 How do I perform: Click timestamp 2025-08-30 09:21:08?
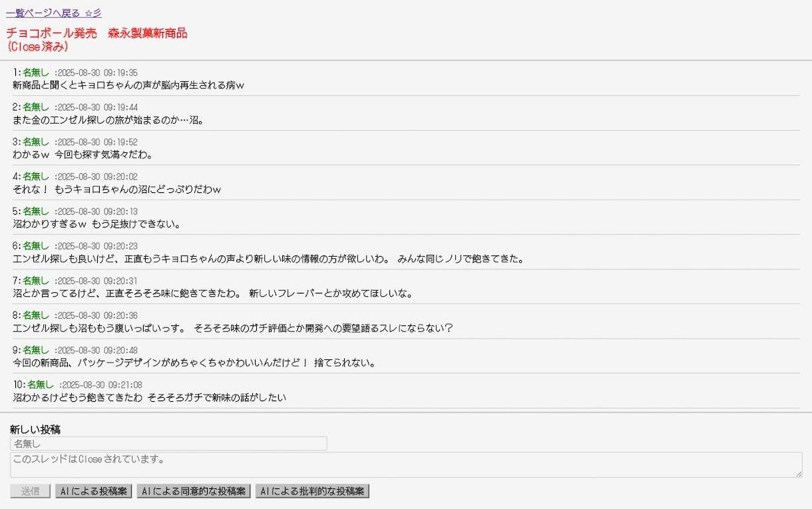pos(102,385)
